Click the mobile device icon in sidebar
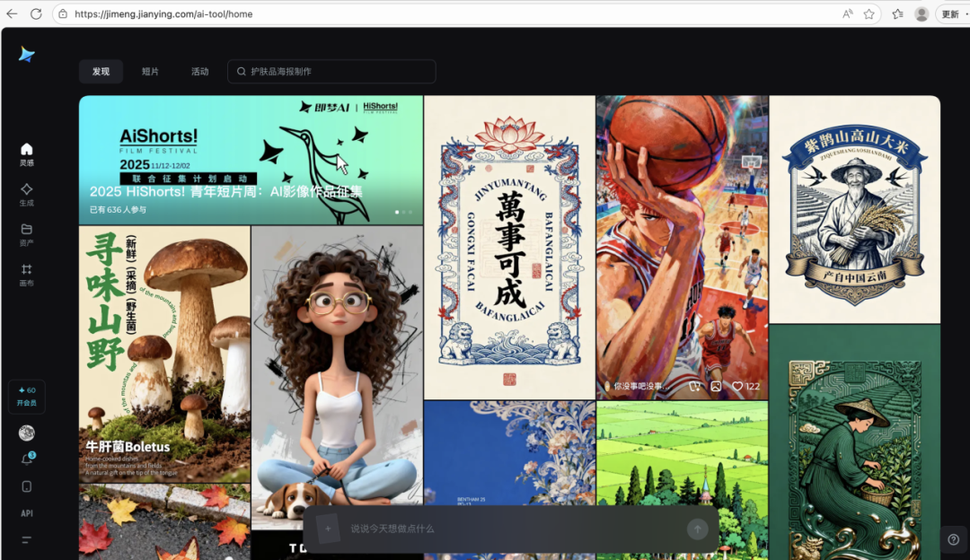The height and width of the screenshot is (560, 970). (26, 486)
